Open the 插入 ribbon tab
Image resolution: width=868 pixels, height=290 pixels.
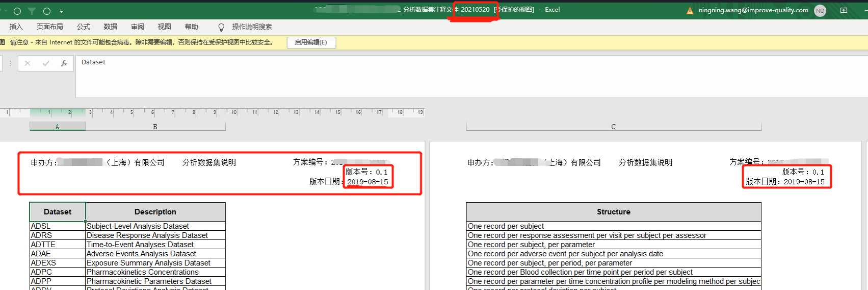point(16,27)
